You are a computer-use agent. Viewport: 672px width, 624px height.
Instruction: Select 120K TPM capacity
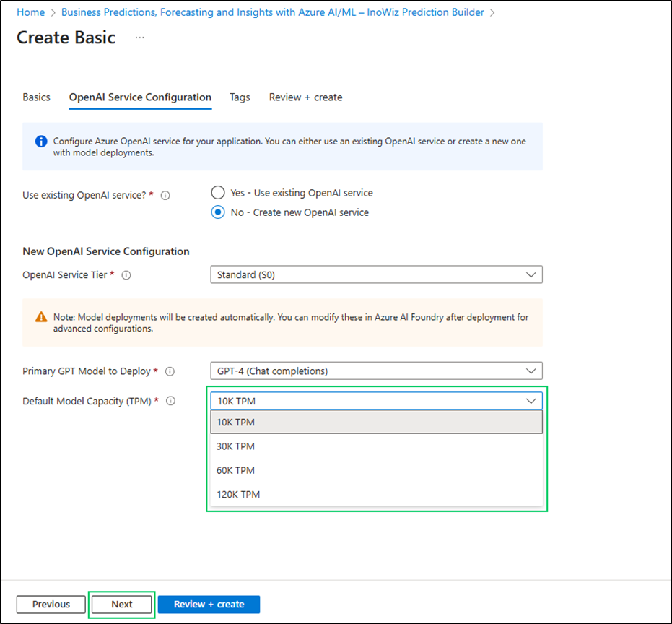(376, 495)
